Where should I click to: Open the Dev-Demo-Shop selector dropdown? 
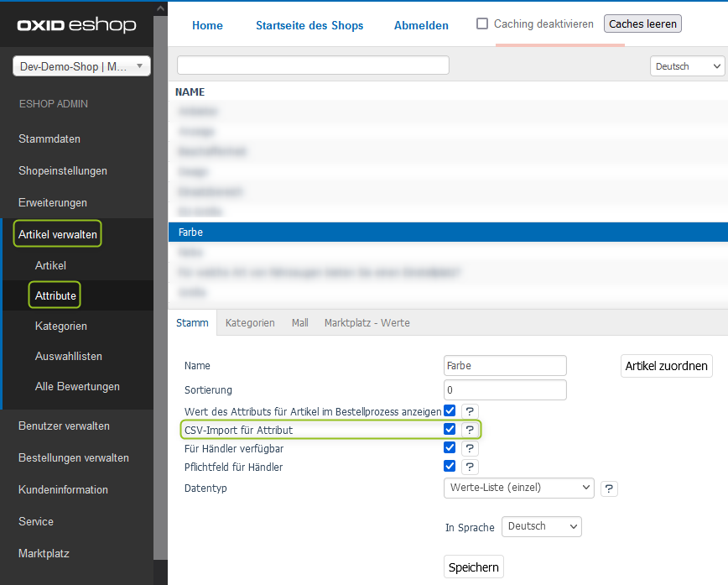point(81,66)
